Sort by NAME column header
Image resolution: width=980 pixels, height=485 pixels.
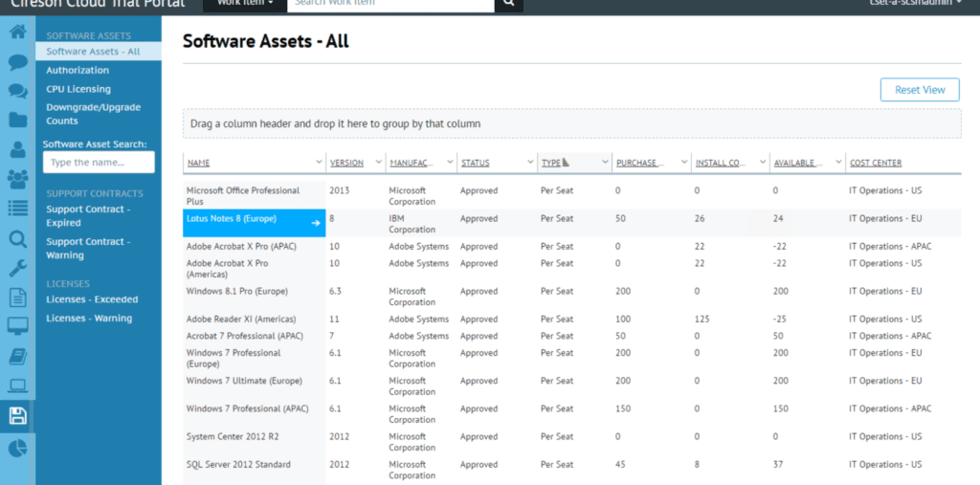(x=199, y=164)
